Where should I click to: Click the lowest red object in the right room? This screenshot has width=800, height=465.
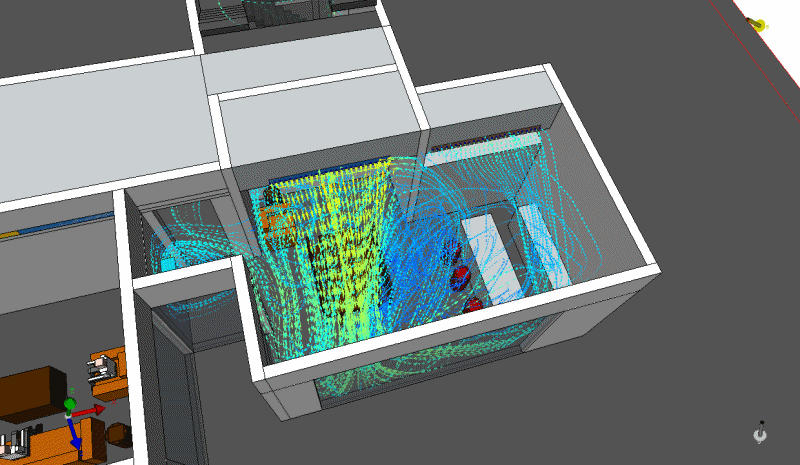pos(473,304)
